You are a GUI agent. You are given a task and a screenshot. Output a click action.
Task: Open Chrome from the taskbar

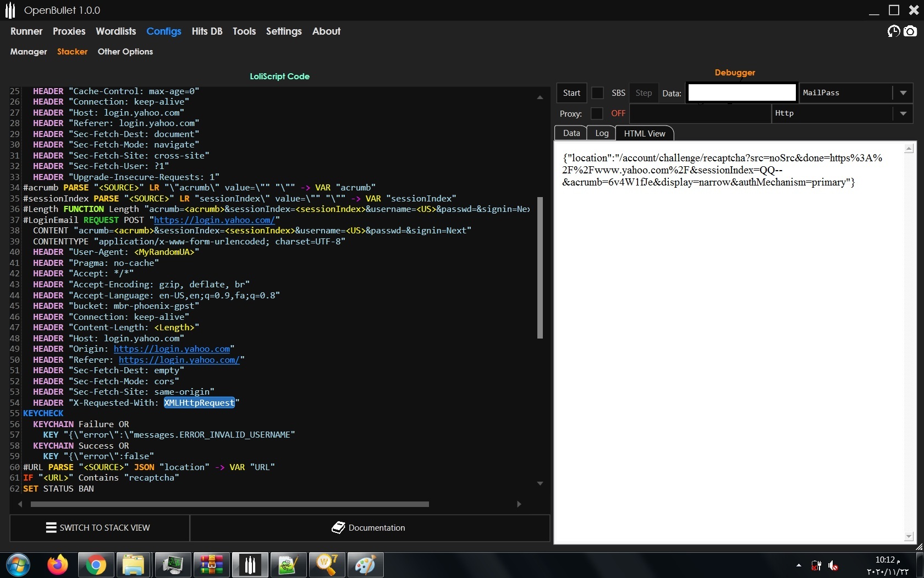tap(96, 565)
